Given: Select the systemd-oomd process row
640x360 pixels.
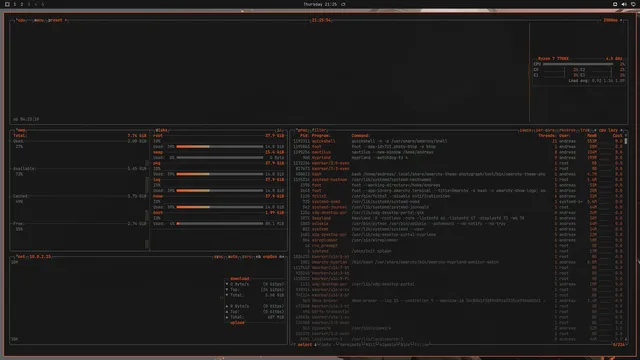Looking at the screenshot, I should pyautogui.click(x=458, y=202).
